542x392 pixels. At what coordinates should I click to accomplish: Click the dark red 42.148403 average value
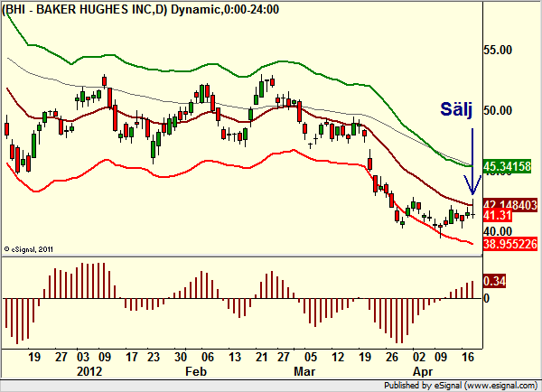pyautogui.click(x=510, y=205)
